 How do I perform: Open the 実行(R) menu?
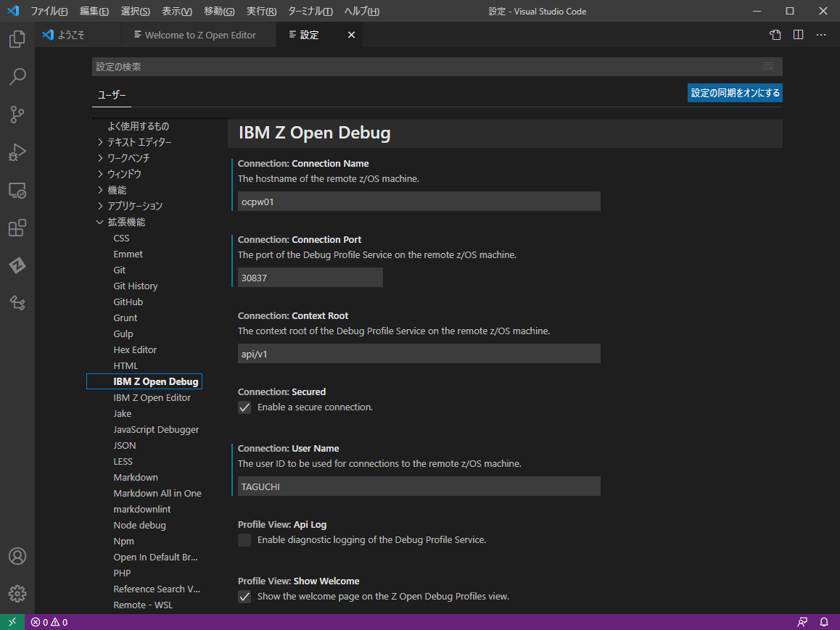pyautogui.click(x=261, y=12)
